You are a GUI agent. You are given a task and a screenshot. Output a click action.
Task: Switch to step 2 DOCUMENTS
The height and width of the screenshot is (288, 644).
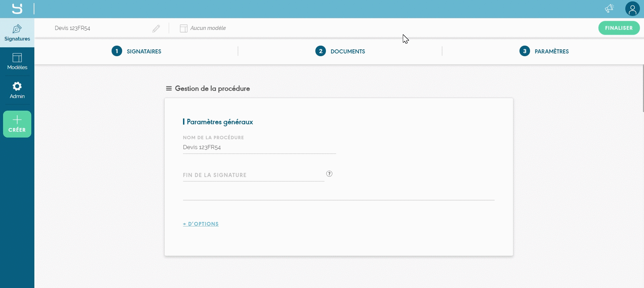click(x=340, y=51)
